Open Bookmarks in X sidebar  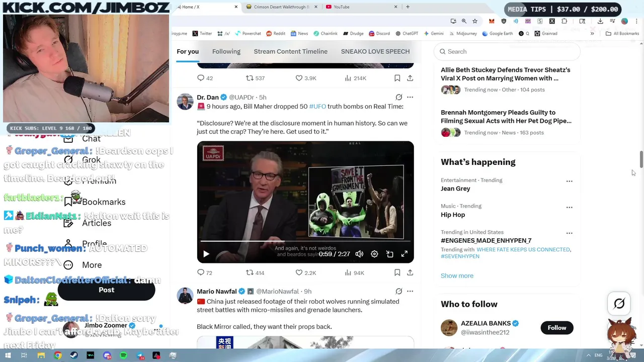click(95, 202)
